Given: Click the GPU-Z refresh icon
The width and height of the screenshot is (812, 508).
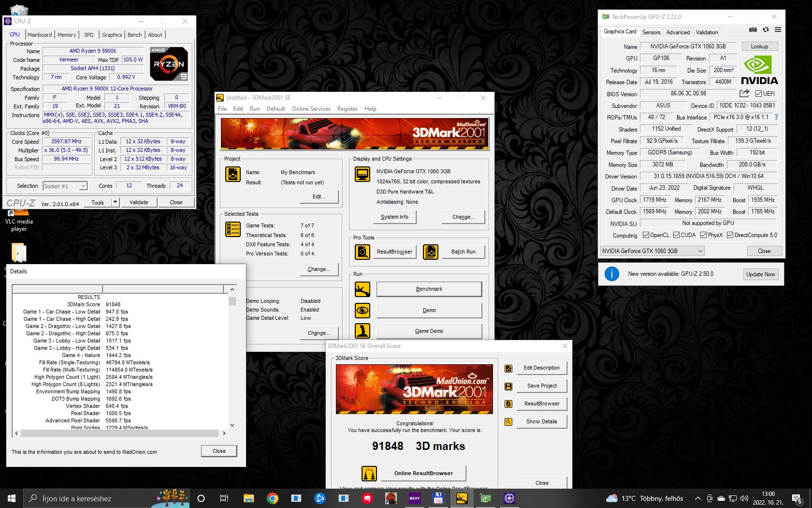Looking at the screenshot, I should tap(766, 30).
